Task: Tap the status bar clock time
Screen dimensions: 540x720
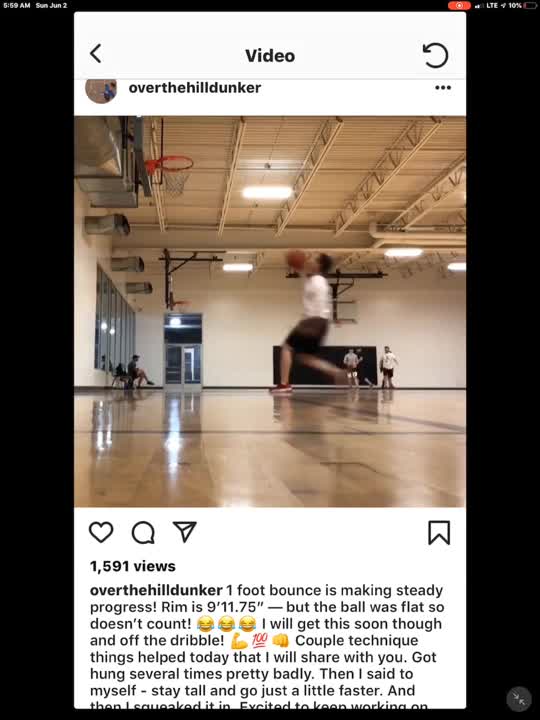Action: click(17, 6)
